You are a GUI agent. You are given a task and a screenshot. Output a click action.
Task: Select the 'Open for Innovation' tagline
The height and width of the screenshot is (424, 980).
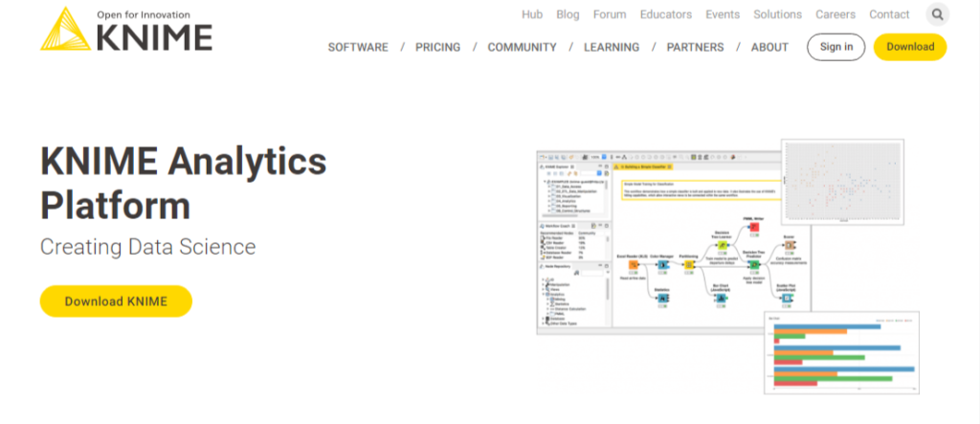tap(144, 15)
